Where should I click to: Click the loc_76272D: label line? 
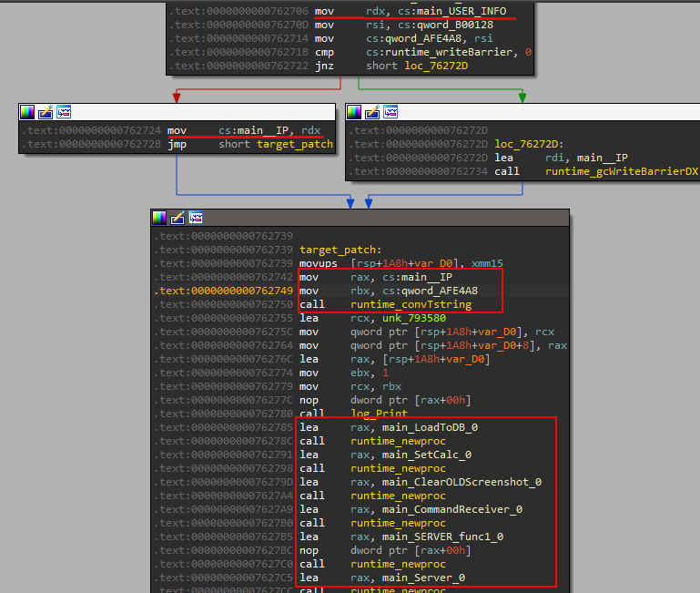(x=529, y=144)
